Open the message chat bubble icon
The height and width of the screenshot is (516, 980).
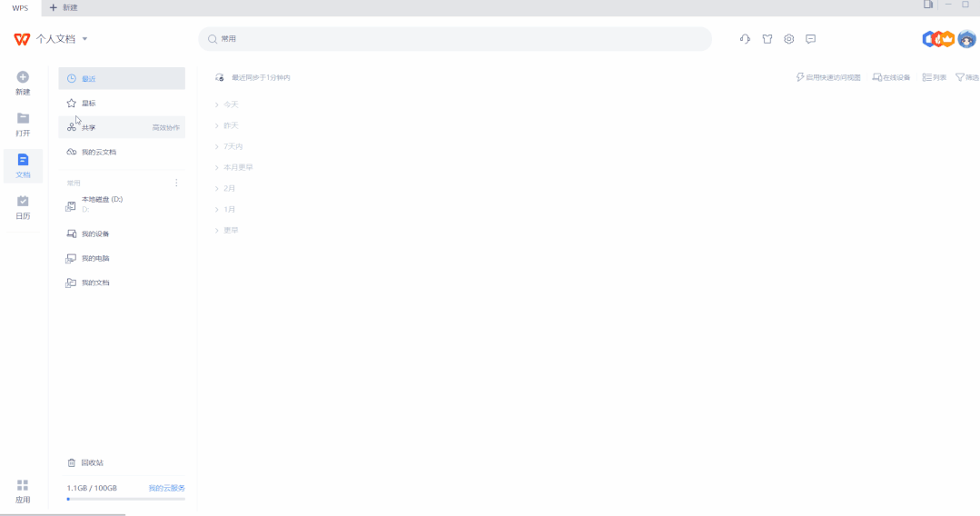pos(811,39)
